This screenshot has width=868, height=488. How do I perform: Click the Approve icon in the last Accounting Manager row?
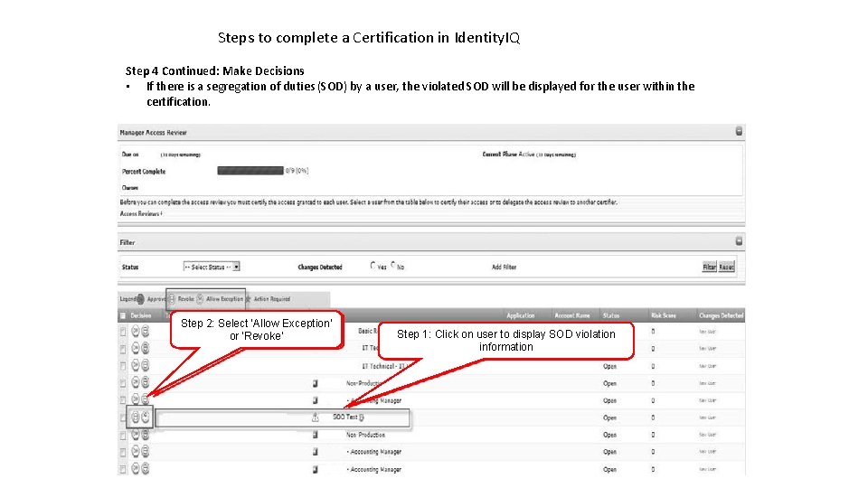tap(135, 469)
